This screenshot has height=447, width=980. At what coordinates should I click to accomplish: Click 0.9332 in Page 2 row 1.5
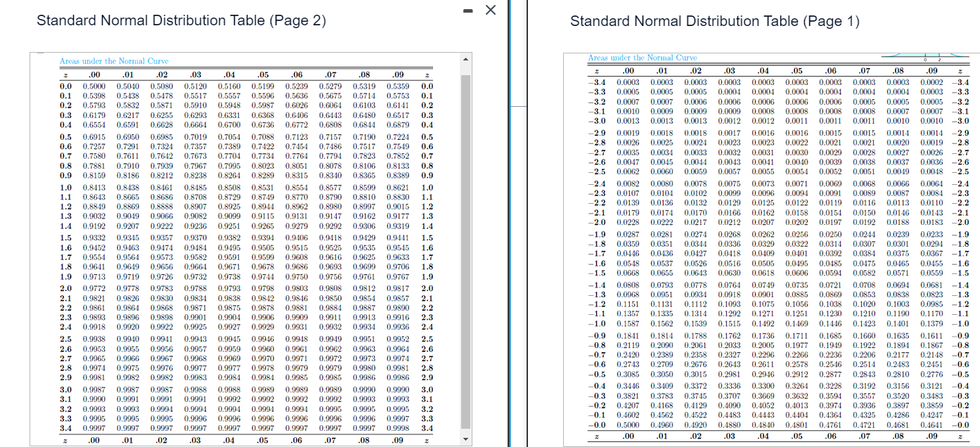click(x=93, y=238)
